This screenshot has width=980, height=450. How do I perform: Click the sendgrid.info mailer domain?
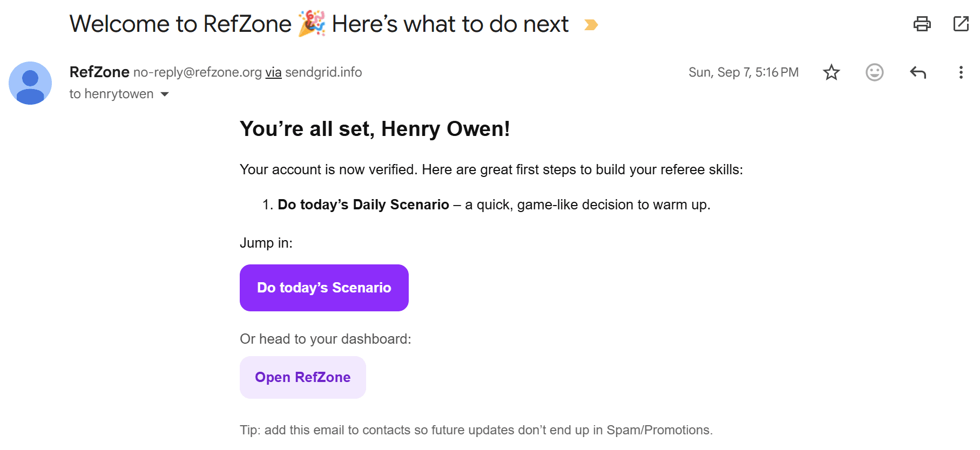point(323,72)
